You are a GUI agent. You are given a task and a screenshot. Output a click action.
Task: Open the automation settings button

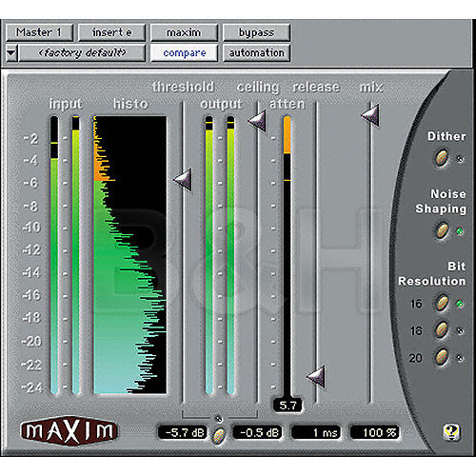[256, 53]
